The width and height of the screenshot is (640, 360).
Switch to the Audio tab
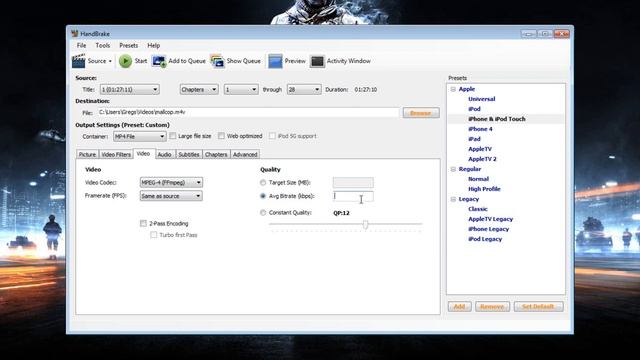(164, 154)
